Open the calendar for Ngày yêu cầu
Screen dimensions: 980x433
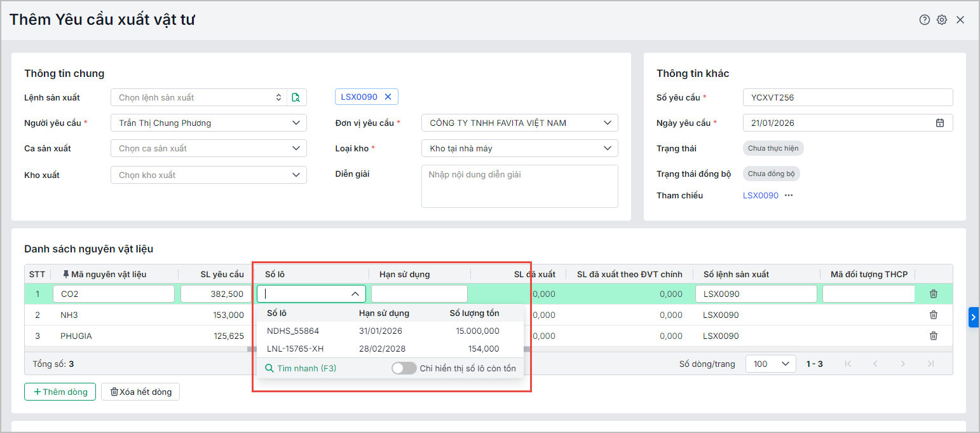pos(939,123)
